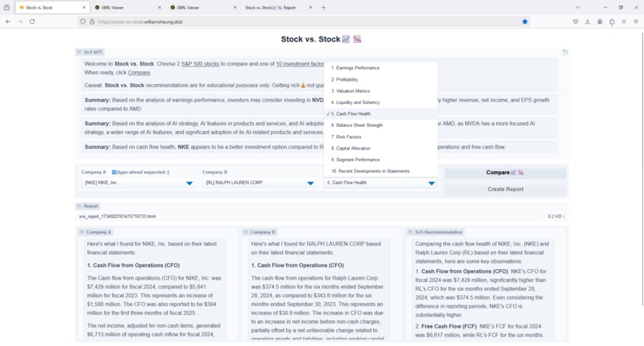Image resolution: width=644 pixels, height=346 pixels.
Task: Click the Firefox View icon left of tabs
Action: [6, 7]
